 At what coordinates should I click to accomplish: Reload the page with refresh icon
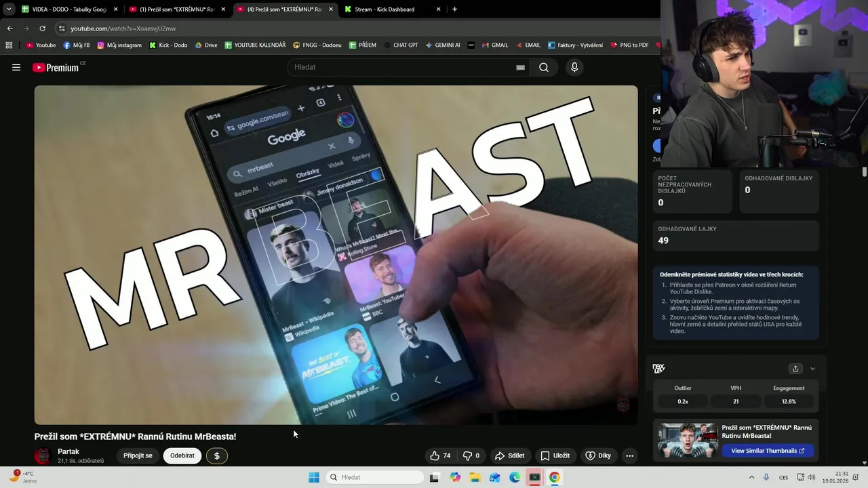42,28
